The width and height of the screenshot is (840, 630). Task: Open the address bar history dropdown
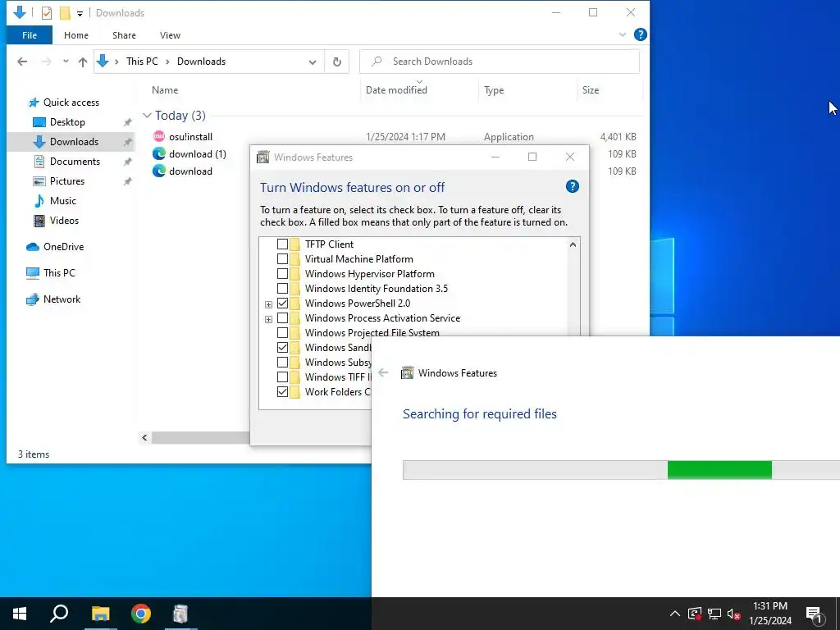tap(313, 62)
